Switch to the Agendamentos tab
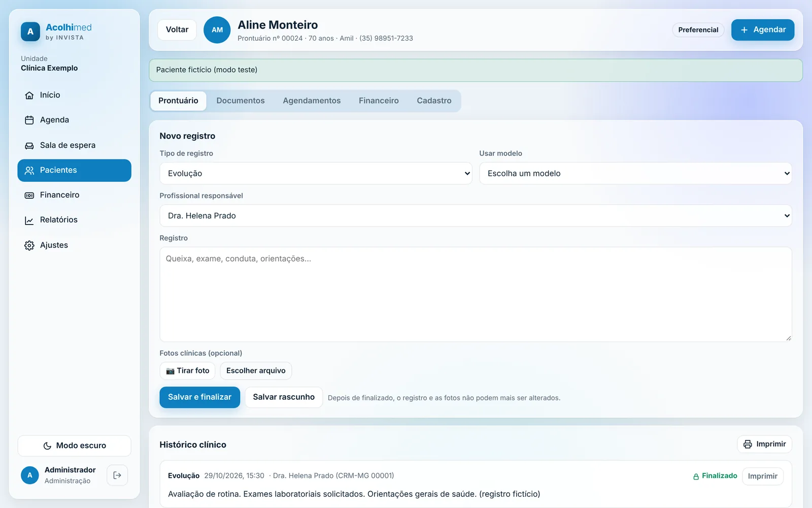This screenshot has height=508, width=812. (312, 101)
